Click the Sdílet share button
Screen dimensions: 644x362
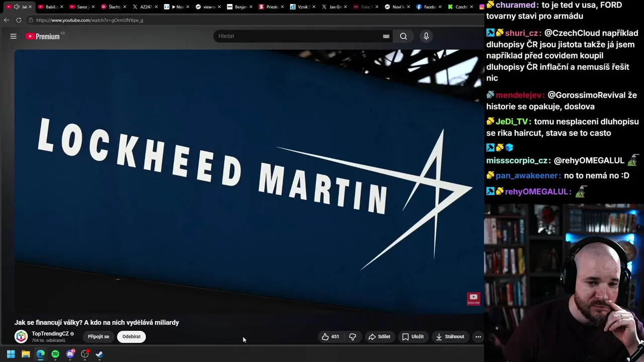tap(379, 337)
